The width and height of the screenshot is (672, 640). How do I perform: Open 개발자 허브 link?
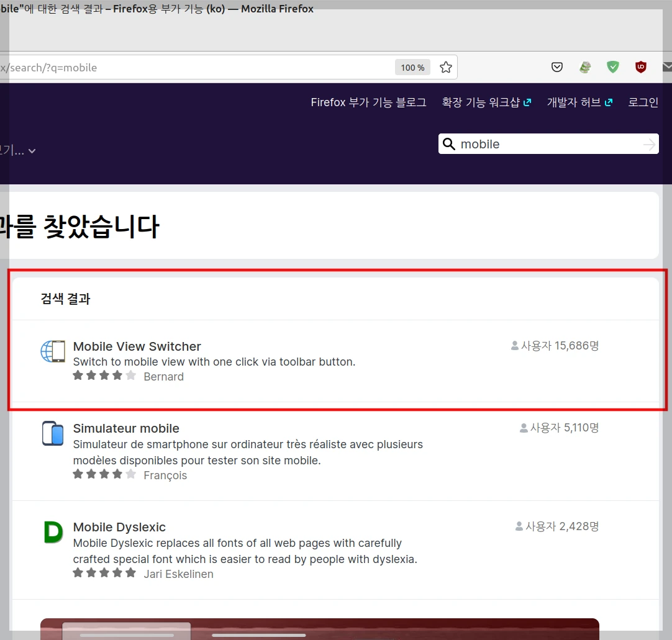pyautogui.click(x=579, y=102)
